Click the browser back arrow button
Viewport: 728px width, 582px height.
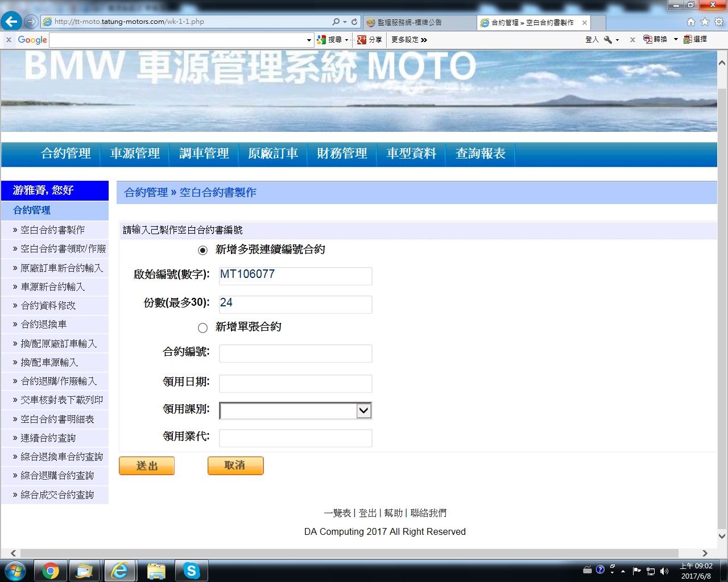tap(11, 22)
